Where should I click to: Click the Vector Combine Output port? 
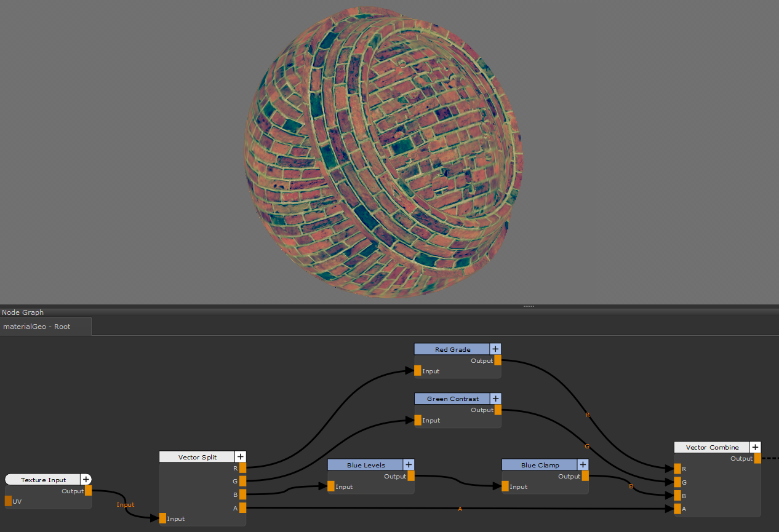757,458
